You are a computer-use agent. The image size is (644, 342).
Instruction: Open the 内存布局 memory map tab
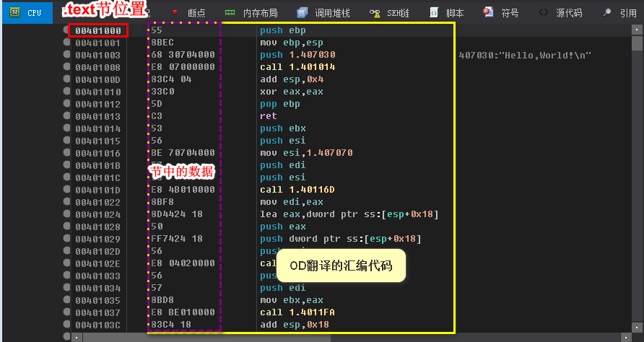[251, 13]
